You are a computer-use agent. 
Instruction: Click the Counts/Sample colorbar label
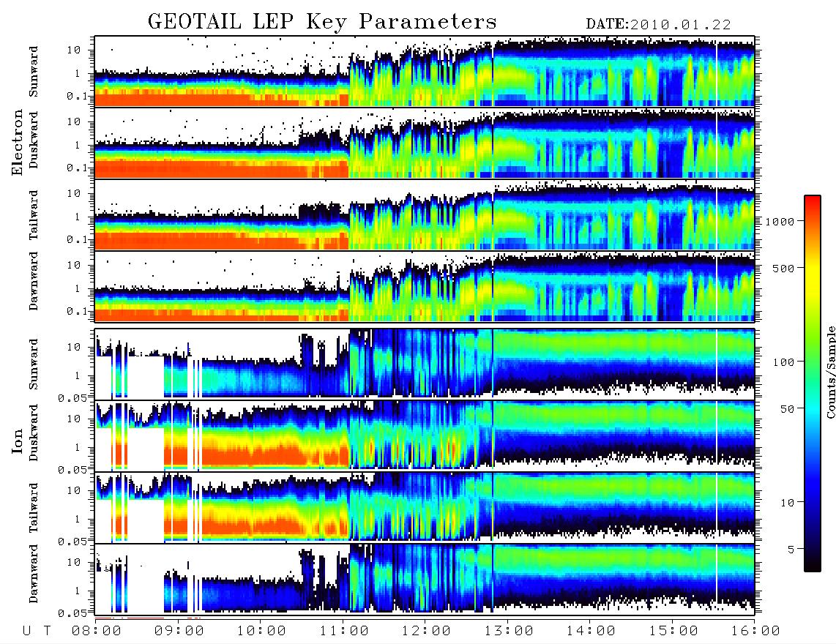click(830, 372)
